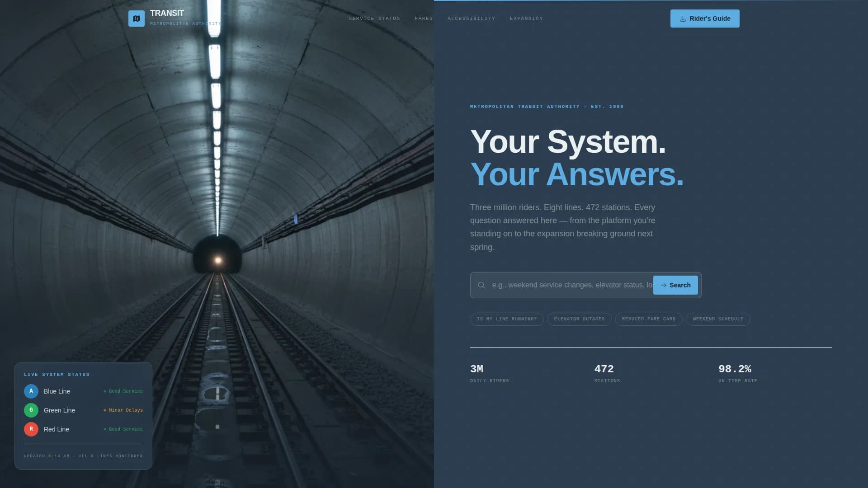Focus the question search input field

pyautogui.click(x=572, y=285)
